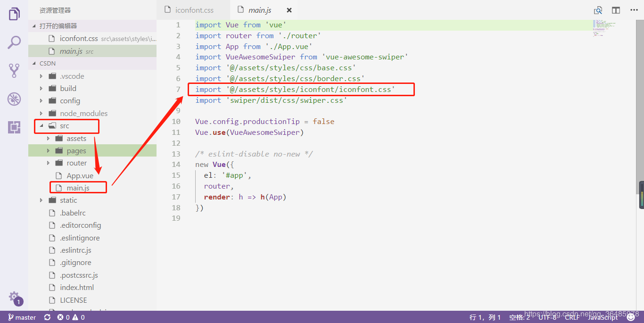644x323 pixels.
Task: Click the errors count icon in status bar
Action: tap(63, 317)
